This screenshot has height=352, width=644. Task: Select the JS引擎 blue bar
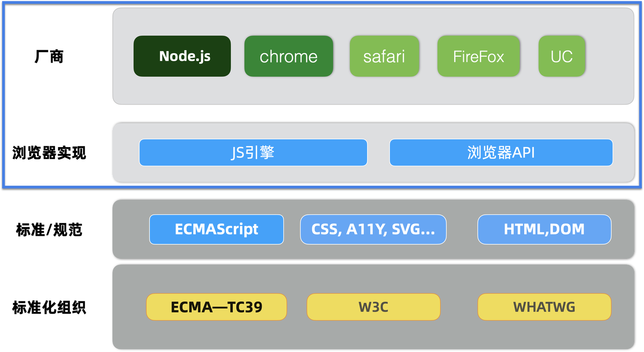point(253,153)
